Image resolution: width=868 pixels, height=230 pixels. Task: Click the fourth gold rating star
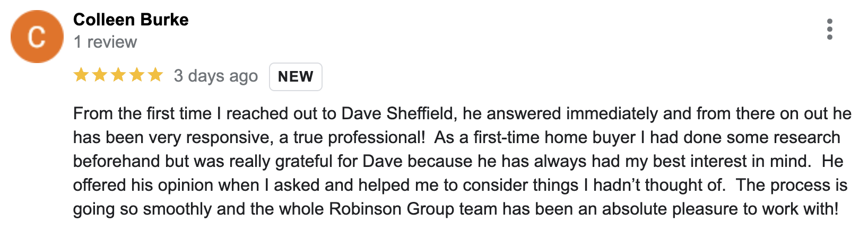pos(137,75)
